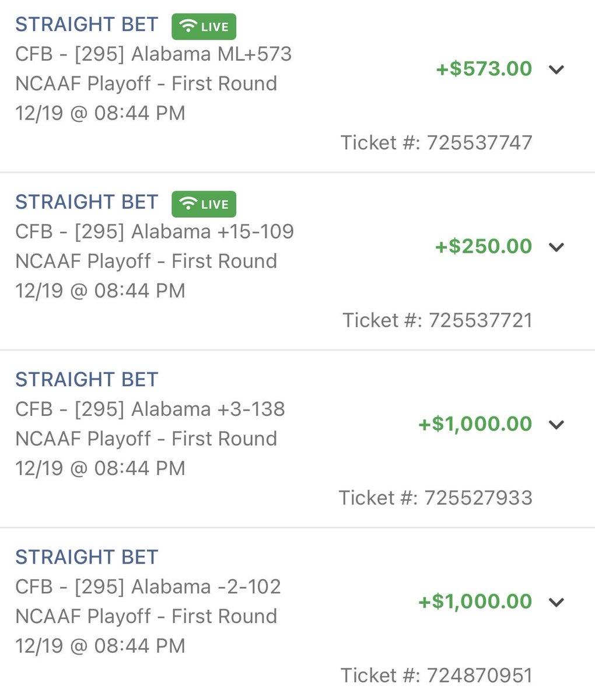Open the first STRAIGHT BET heading
Image resolution: width=595 pixels, height=700 pixels.
pos(86,24)
